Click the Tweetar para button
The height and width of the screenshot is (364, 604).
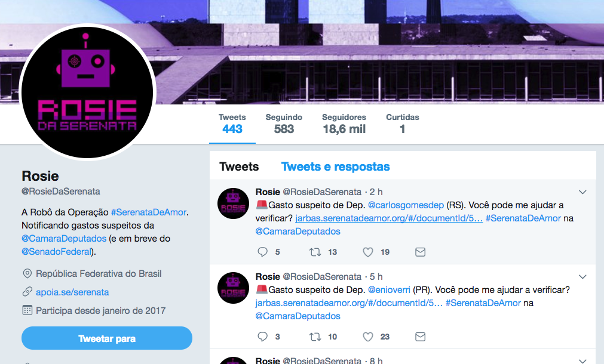point(107,338)
